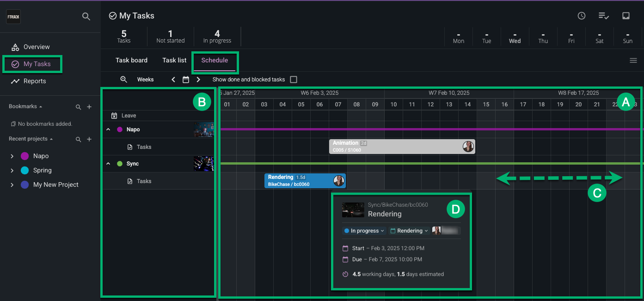Screen dimensions: 644x301
Task: Open the Rendering type dropdown
Action: [x=409, y=230]
